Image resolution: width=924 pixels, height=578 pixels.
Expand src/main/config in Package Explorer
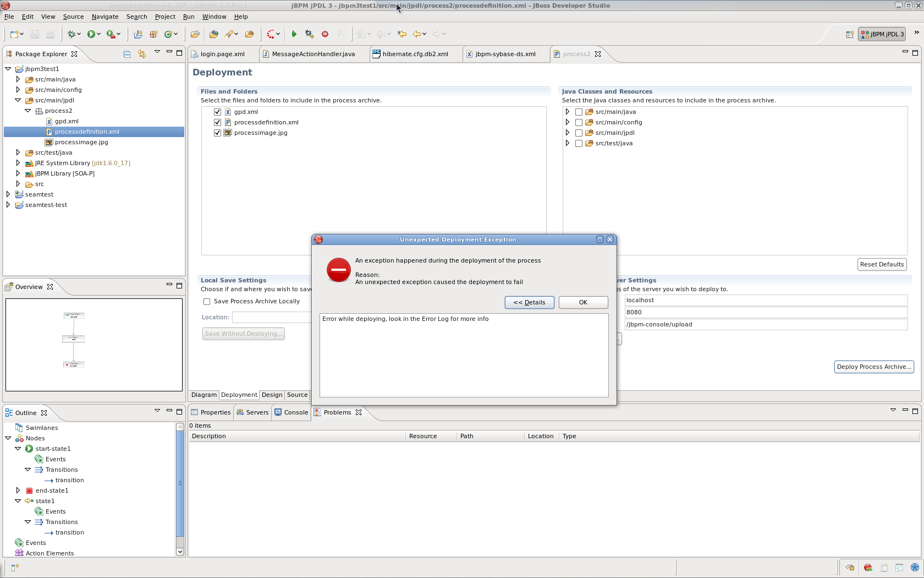tap(18, 90)
